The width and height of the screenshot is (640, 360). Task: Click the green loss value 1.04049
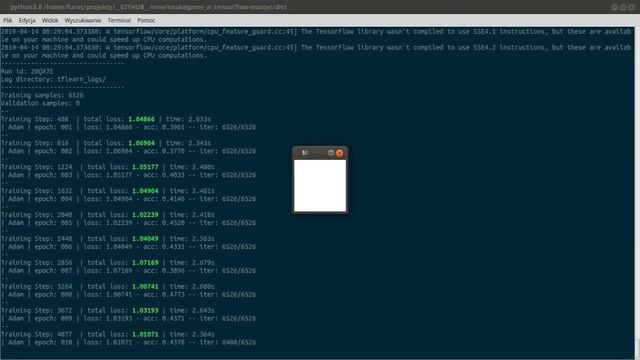145,238
